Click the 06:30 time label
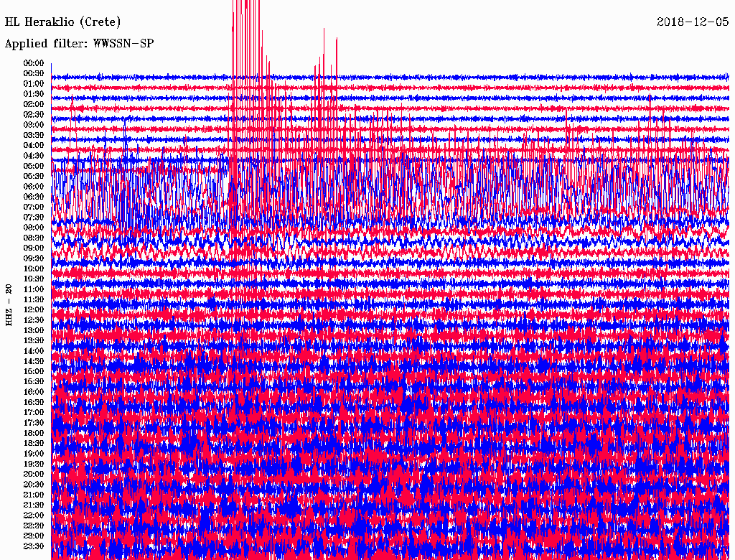Viewport: 735px width, 560px height. tap(34, 197)
